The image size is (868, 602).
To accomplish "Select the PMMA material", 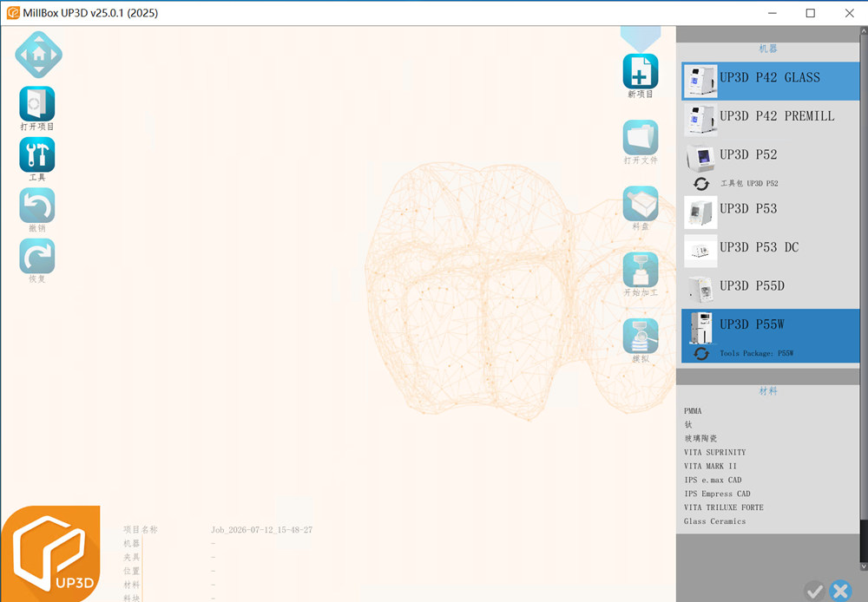I will tap(693, 411).
